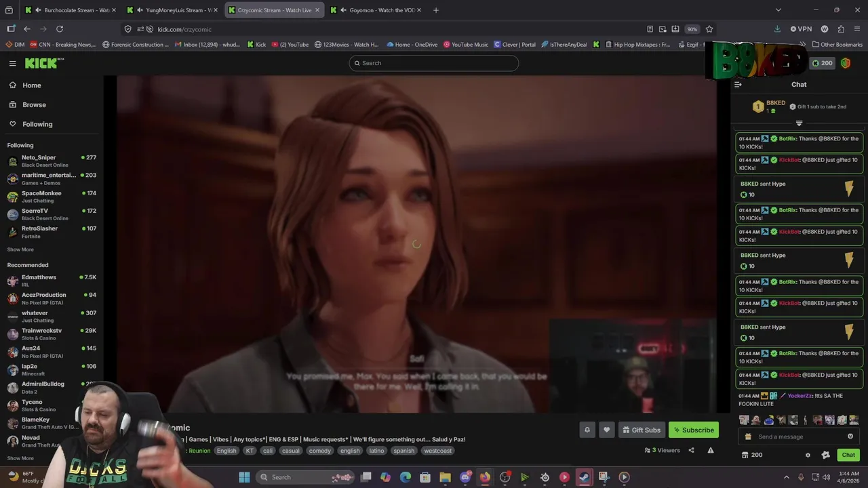The height and width of the screenshot is (488, 868).
Task: Click the Gift Subs button
Action: tap(641, 430)
